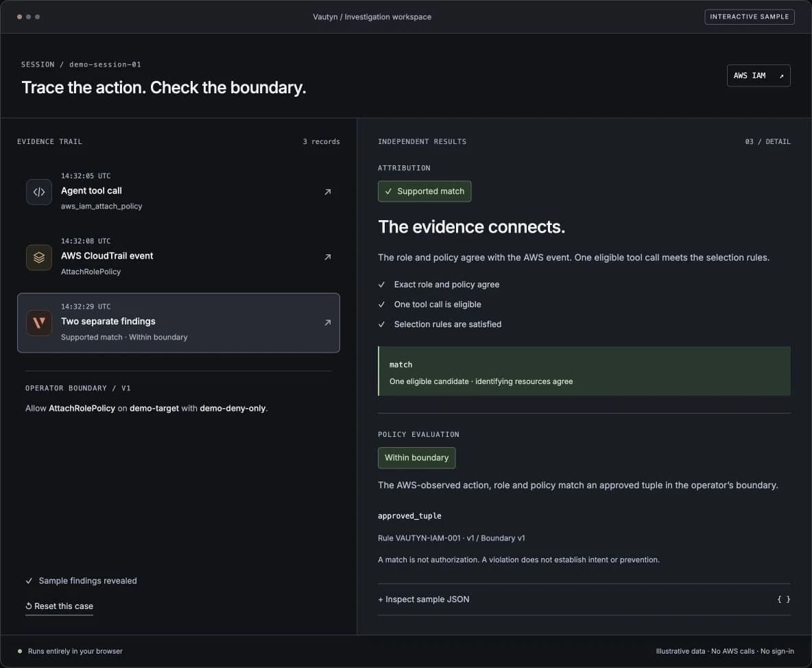Open Agent tool call arrow icon

coord(327,192)
